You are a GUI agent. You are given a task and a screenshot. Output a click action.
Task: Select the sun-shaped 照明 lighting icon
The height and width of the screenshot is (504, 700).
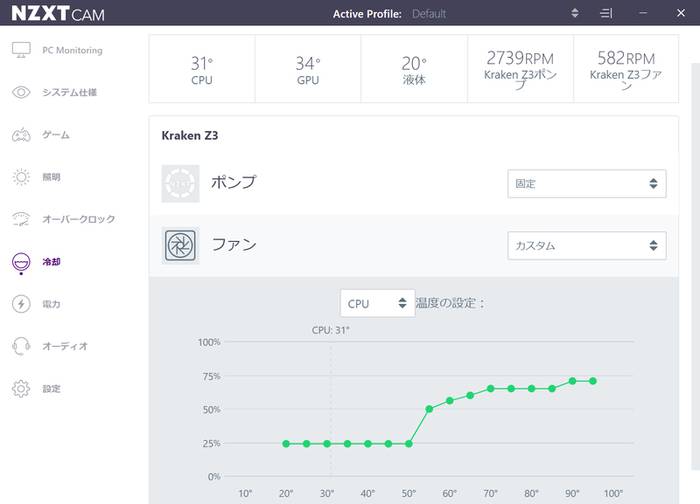[x=21, y=177]
